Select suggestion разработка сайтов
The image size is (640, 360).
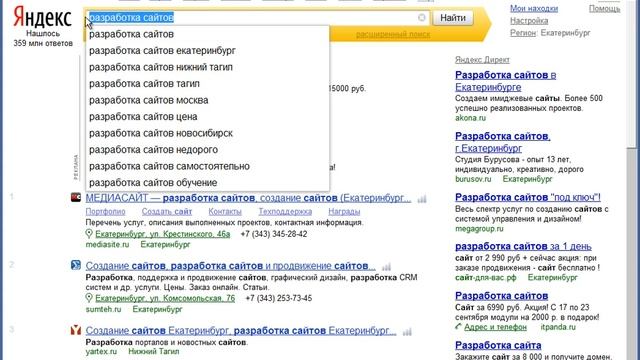[x=207, y=34]
